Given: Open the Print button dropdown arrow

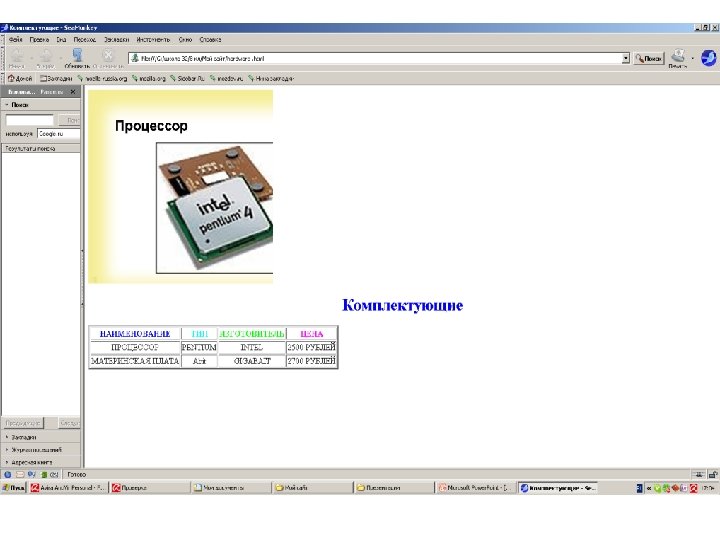Looking at the screenshot, I should click(x=692, y=58).
